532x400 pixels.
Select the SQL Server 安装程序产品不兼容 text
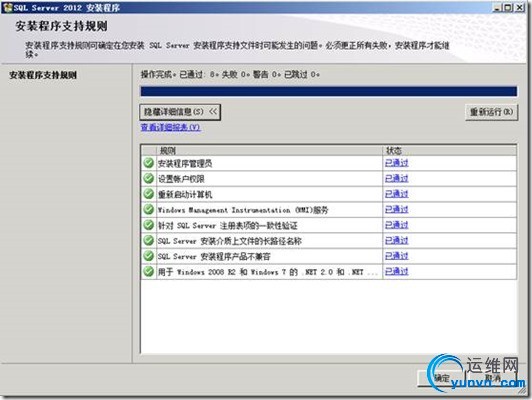[x=214, y=256]
